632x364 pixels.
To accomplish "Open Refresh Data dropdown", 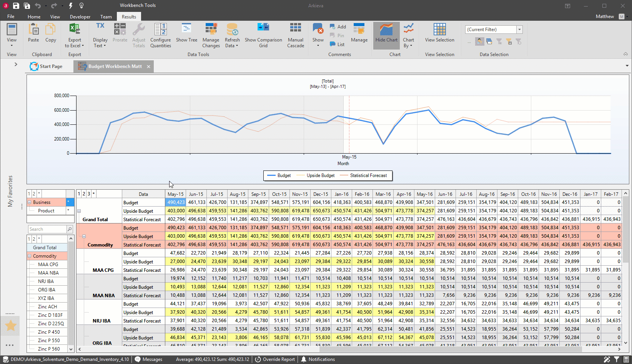I will click(232, 35).
